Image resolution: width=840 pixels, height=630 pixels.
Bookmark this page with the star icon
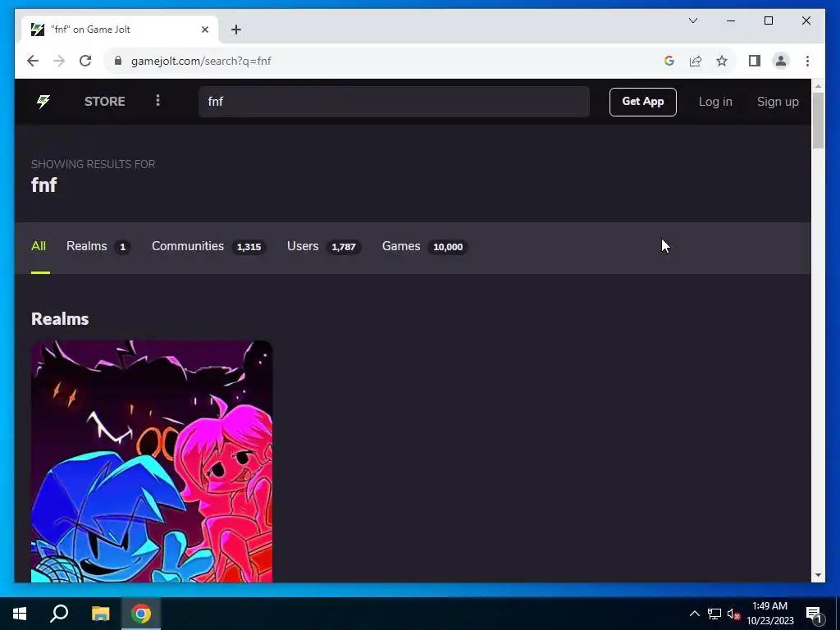click(x=722, y=61)
